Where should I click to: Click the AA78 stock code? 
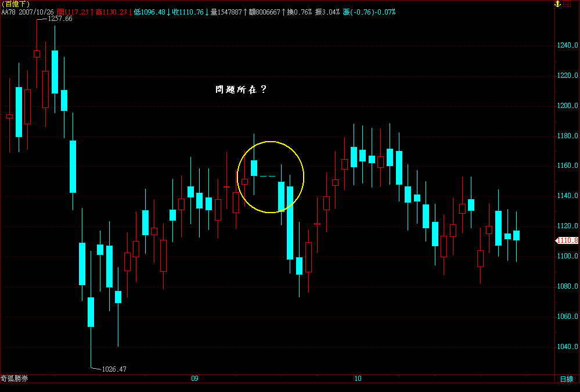click(x=8, y=12)
